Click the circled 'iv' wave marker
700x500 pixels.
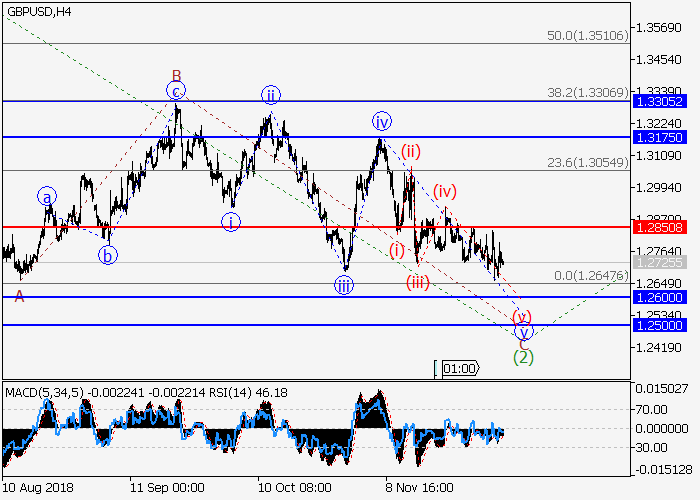381,122
